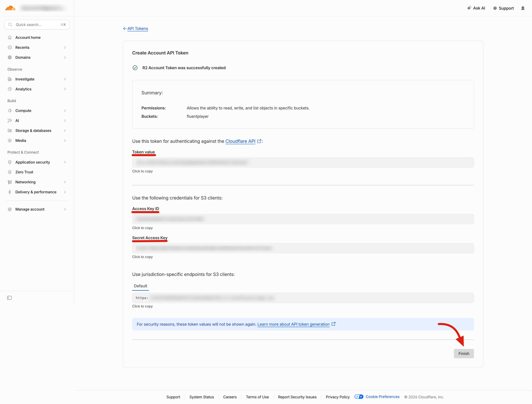Open Cookie Preferences footer link

382,397
